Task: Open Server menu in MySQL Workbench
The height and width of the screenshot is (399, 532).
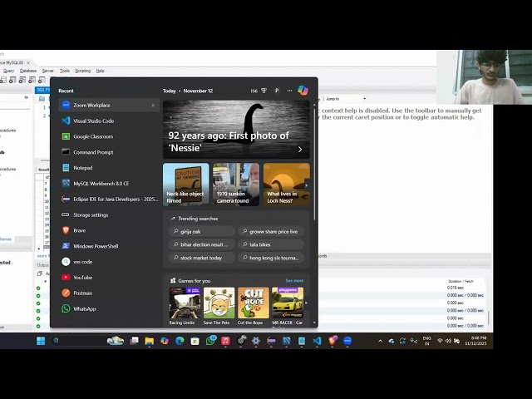Action: tap(48, 71)
